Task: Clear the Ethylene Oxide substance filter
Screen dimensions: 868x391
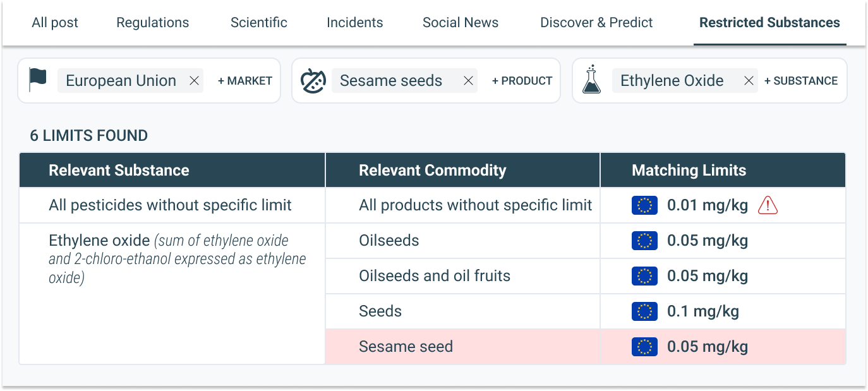Action: 749,80
